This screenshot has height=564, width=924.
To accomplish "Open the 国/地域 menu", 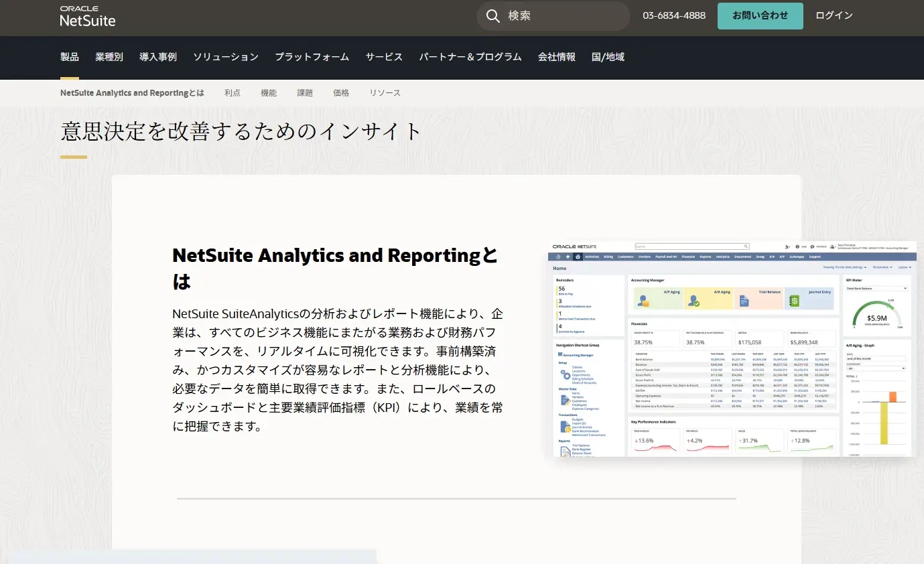I will pyautogui.click(x=608, y=57).
